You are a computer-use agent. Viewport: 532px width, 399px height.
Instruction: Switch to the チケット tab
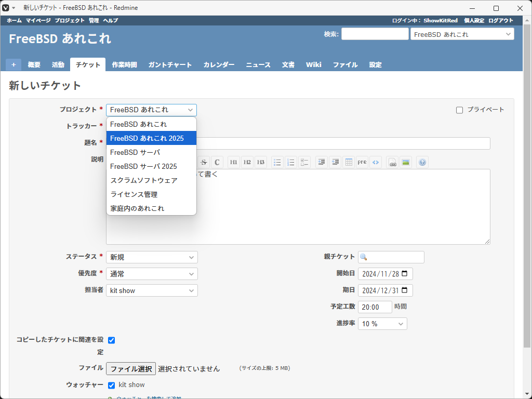tap(88, 64)
